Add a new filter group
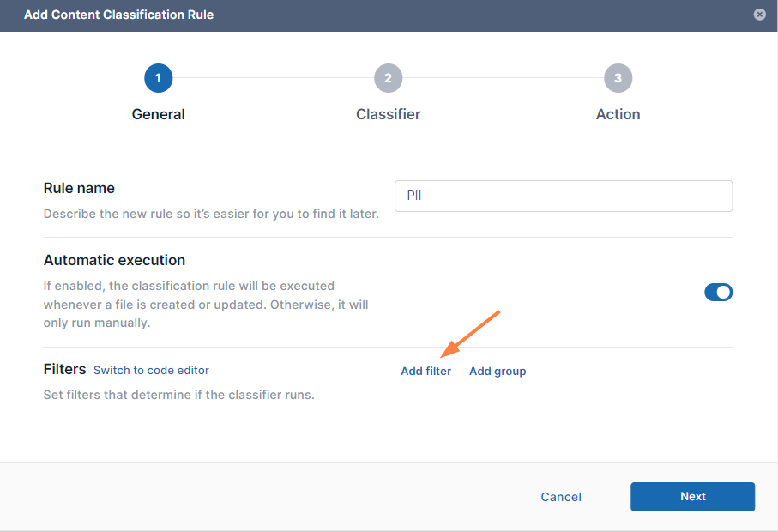Image resolution: width=778 pixels, height=532 pixels. tap(498, 372)
